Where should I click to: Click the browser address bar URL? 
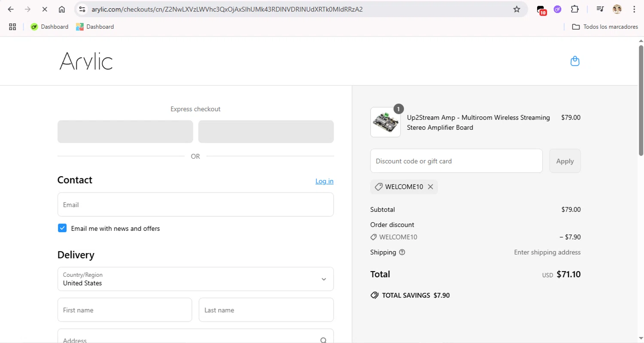pos(227,9)
